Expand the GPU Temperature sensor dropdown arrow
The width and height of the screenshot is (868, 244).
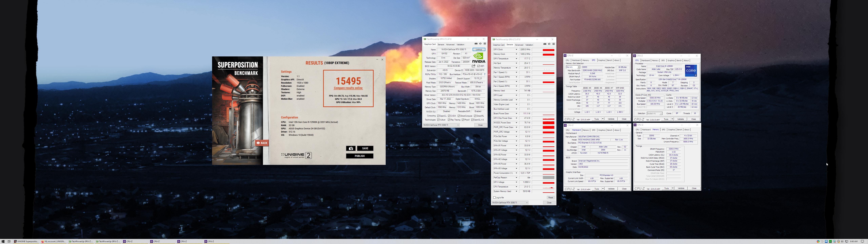[x=516, y=59]
